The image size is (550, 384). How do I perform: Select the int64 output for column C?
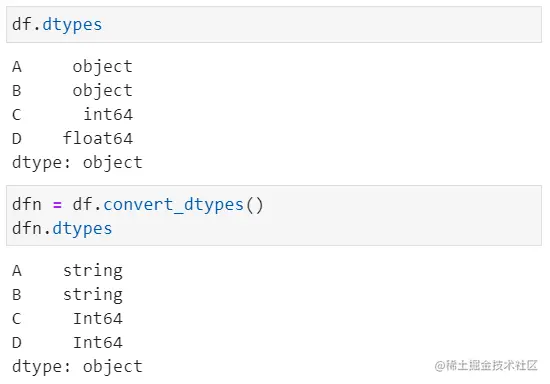point(108,114)
